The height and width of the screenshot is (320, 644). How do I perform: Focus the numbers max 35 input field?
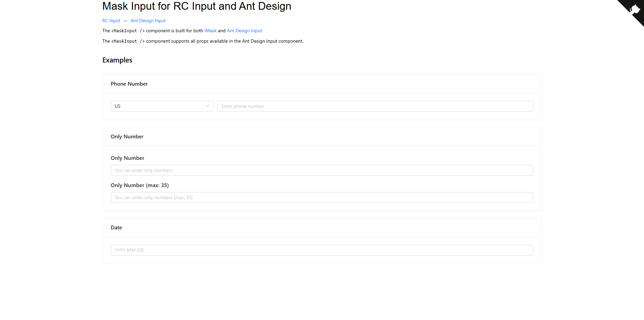[322, 197]
